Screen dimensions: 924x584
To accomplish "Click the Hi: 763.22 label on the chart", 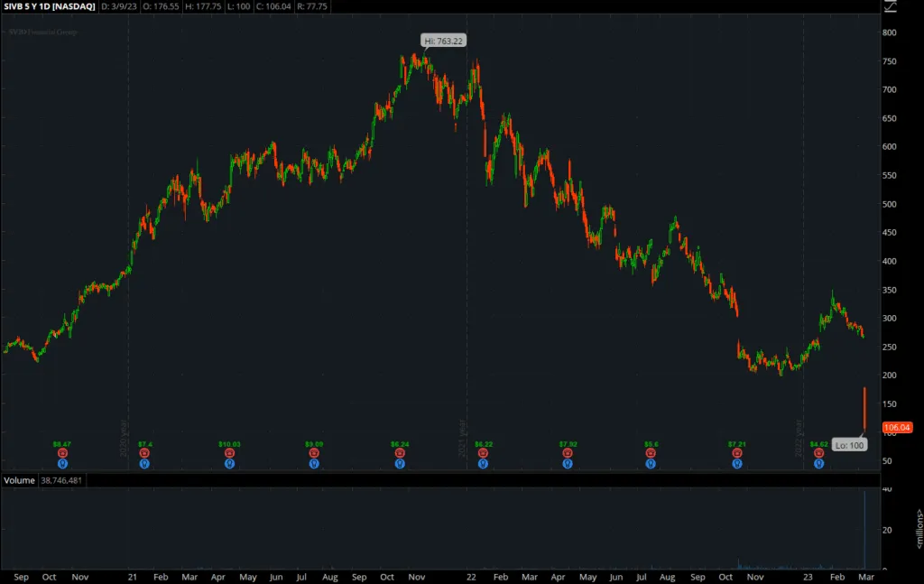I will pos(441,41).
